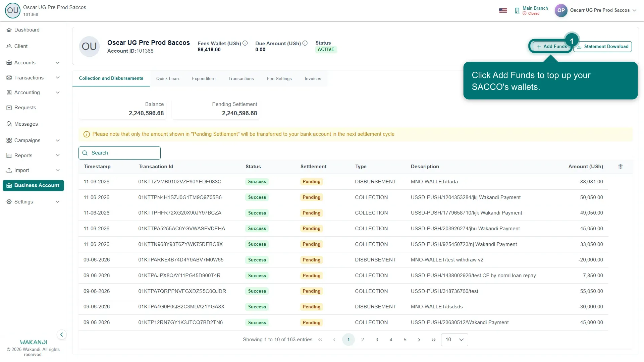Go to page 2 of entries
Image resolution: width=644 pixels, height=362 pixels.
(x=363, y=340)
